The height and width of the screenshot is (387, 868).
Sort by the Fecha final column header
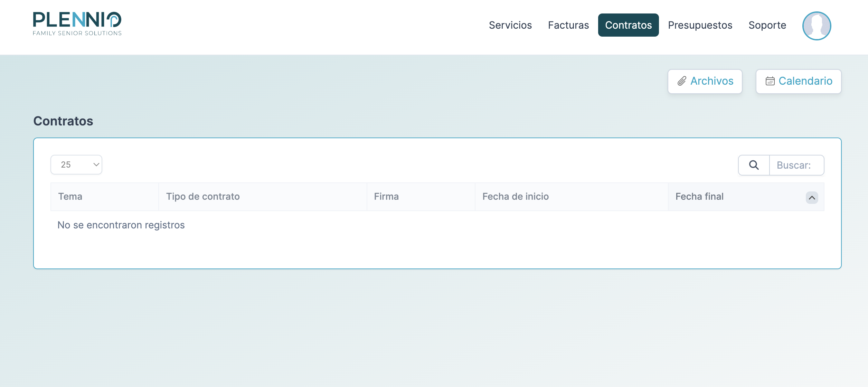[746, 197]
